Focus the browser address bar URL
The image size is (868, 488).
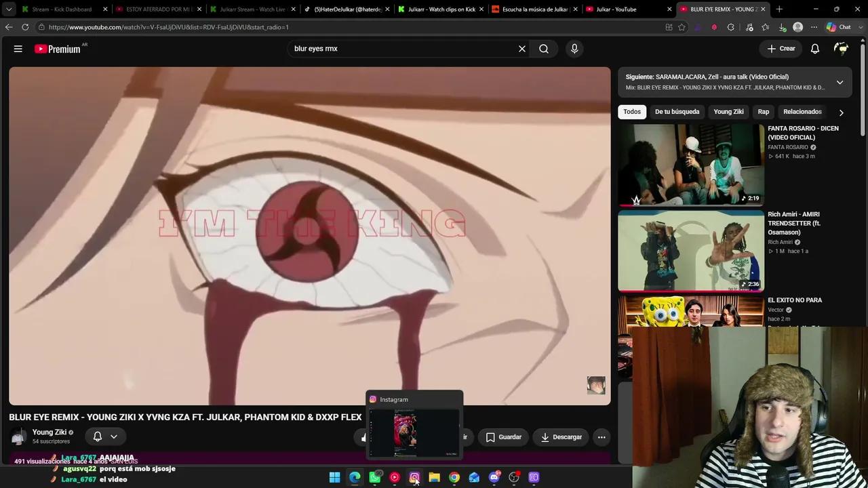tap(169, 27)
